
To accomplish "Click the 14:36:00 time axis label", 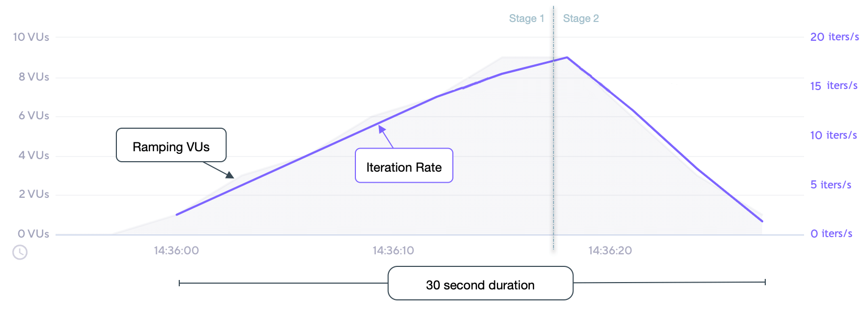I will tap(176, 251).
